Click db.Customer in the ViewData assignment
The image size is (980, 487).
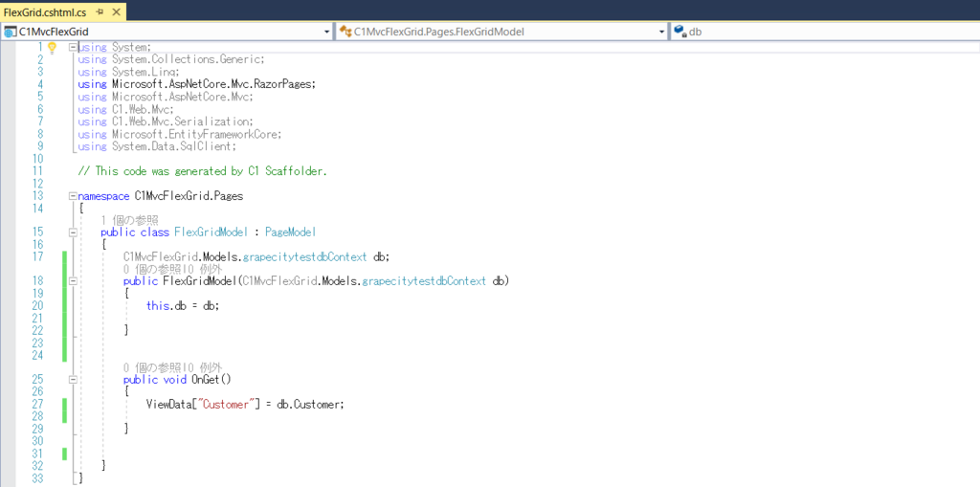pos(308,404)
